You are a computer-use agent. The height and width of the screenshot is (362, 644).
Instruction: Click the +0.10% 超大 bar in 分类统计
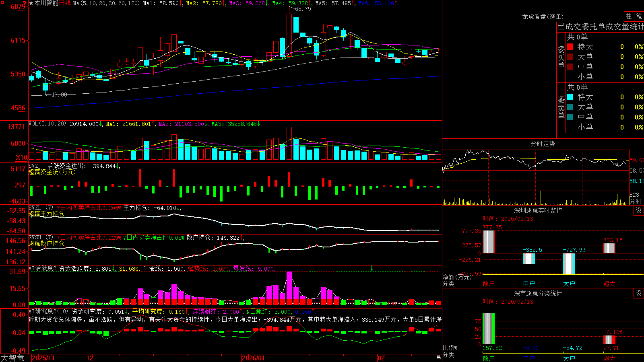click(x=609, y=340)
